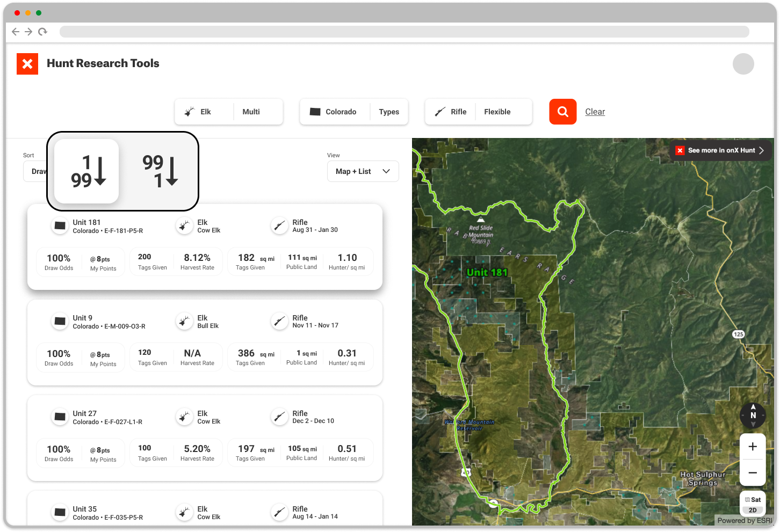Screen dimensions: 780x532
Task: Open the user profile avatar
Action: [x=743, y=64]
